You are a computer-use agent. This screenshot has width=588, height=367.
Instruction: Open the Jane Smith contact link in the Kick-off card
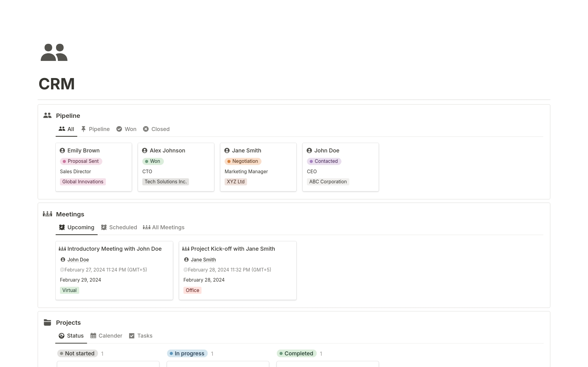[x=203, y=260]
